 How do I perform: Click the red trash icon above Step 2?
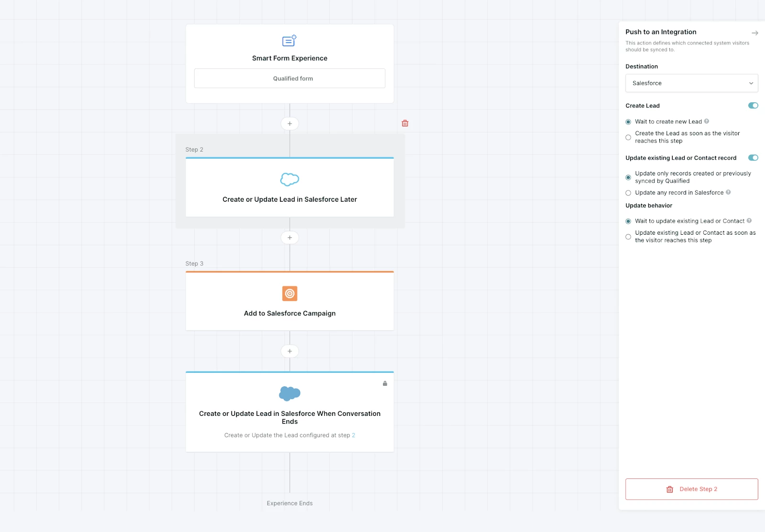pos(405,123)
